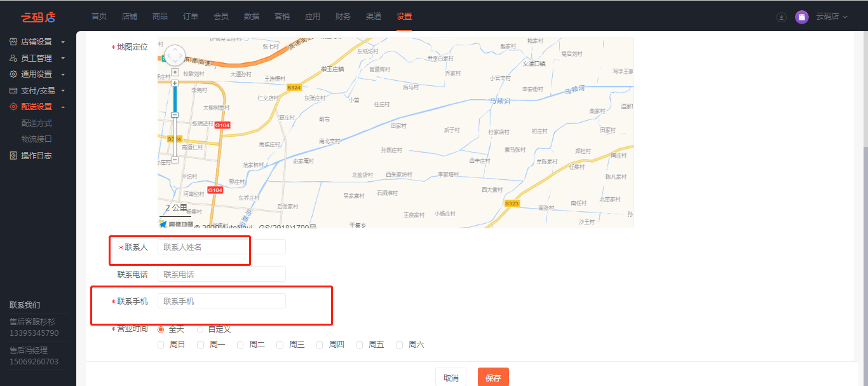Click the 售后冯经理 phone 15069260703
The image size is (868, 386).
pyautogui.click(x=34, y=362)
